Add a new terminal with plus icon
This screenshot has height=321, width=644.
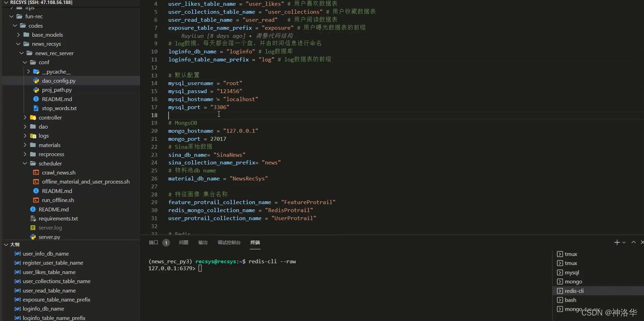[617, 242]
